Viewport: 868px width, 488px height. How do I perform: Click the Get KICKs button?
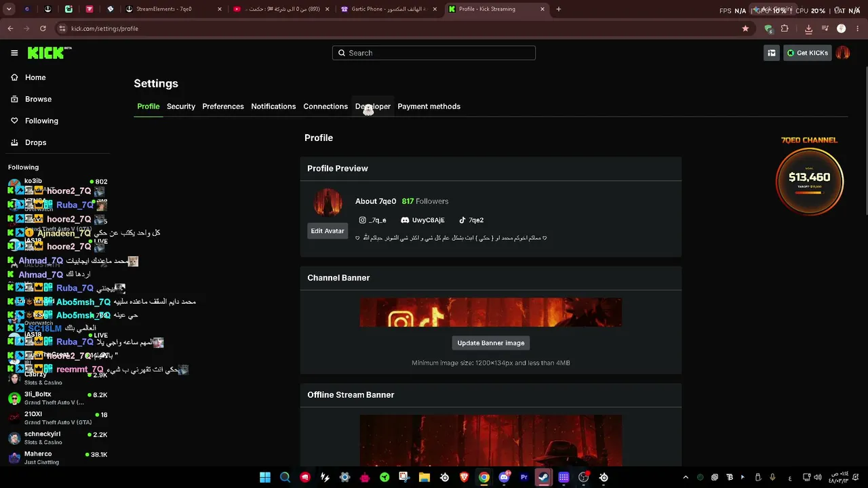point(808,53)
